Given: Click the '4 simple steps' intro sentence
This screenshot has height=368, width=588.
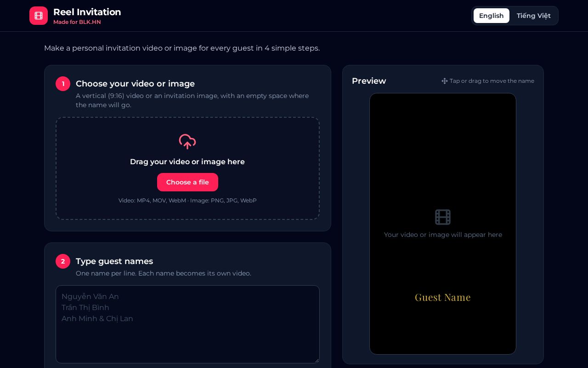Looking at the screenshot, I should point(182,48).
